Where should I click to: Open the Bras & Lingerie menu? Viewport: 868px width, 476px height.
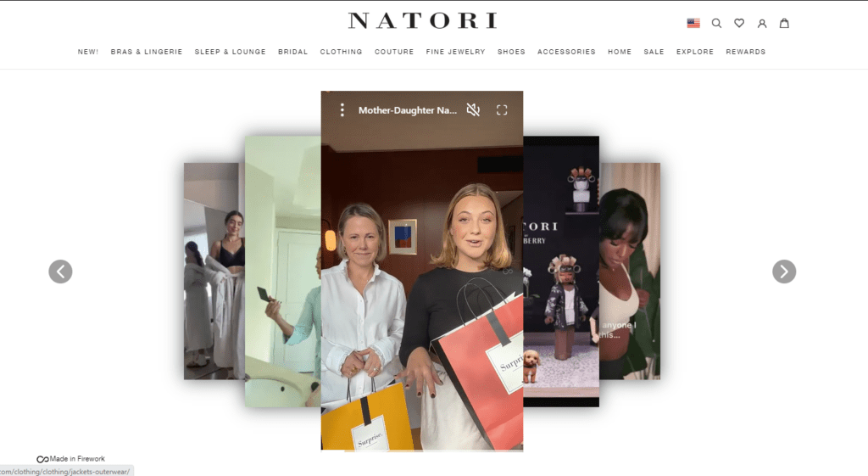click(x=147, y=52)
